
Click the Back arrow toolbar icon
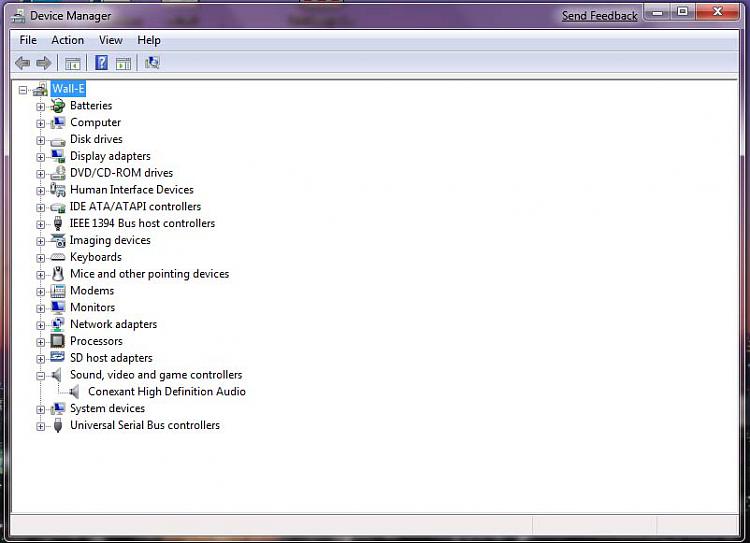(22, 63)
